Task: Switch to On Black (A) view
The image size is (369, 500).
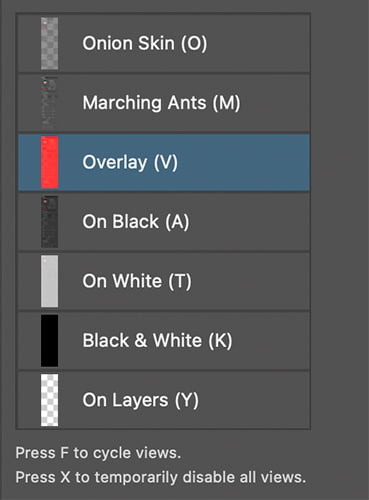Action: click(x=136, y=222)
